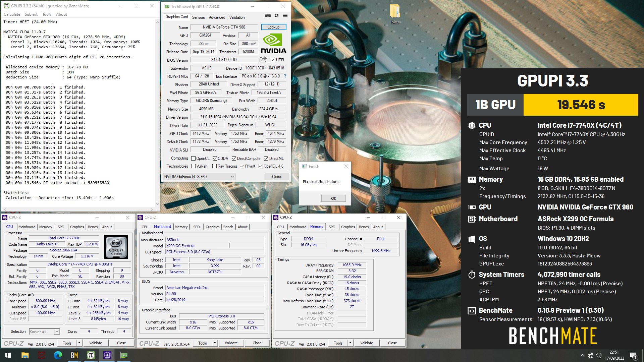Click the BIOS export share icon in GPU-Z
This screenshot has width=644, height=362.
[x=263, y=60]
